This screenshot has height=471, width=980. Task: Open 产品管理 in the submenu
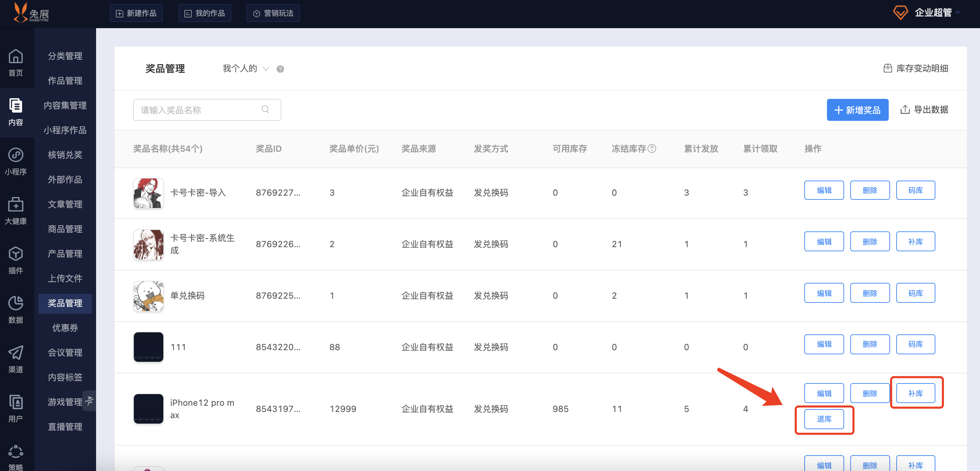click(65, 254)
